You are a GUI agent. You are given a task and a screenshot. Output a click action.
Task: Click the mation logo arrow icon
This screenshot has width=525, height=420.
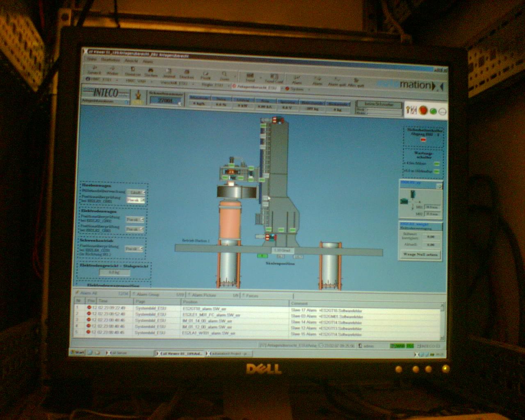click(437, 86)
